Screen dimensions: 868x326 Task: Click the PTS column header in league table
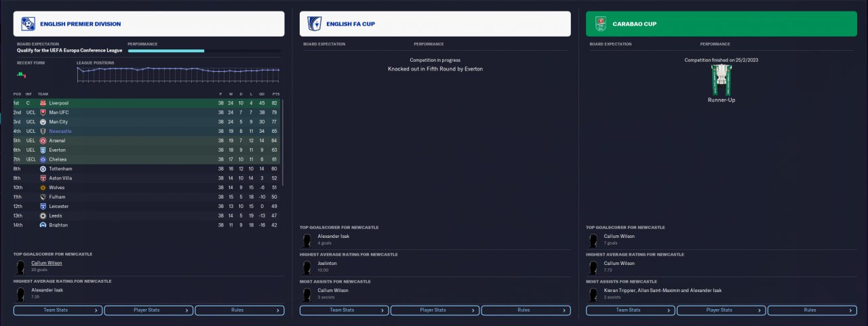[x=275, y=94]
